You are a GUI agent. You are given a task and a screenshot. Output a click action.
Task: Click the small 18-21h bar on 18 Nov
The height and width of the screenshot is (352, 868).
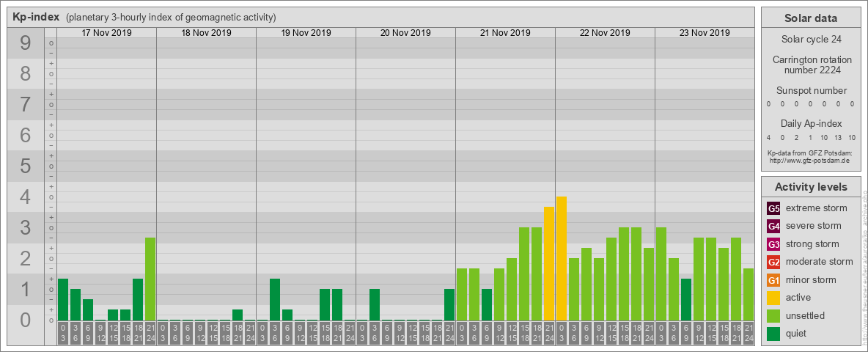click(238, 315)
